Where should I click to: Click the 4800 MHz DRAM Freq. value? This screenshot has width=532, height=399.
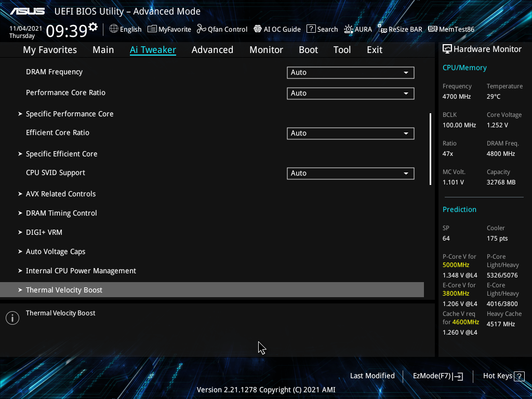click(x=501, y=154)
